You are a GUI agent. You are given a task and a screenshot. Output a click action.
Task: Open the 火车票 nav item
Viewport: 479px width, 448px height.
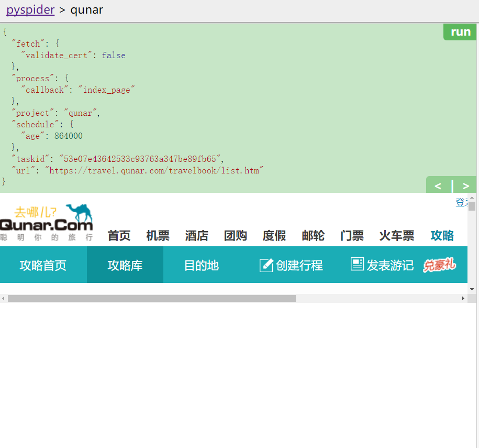pos(396,236)
